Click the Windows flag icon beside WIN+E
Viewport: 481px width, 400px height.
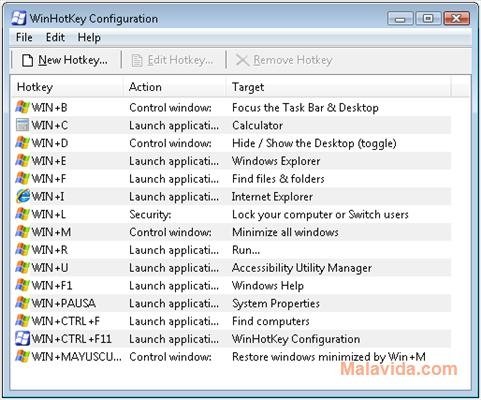tap(22, 161)
